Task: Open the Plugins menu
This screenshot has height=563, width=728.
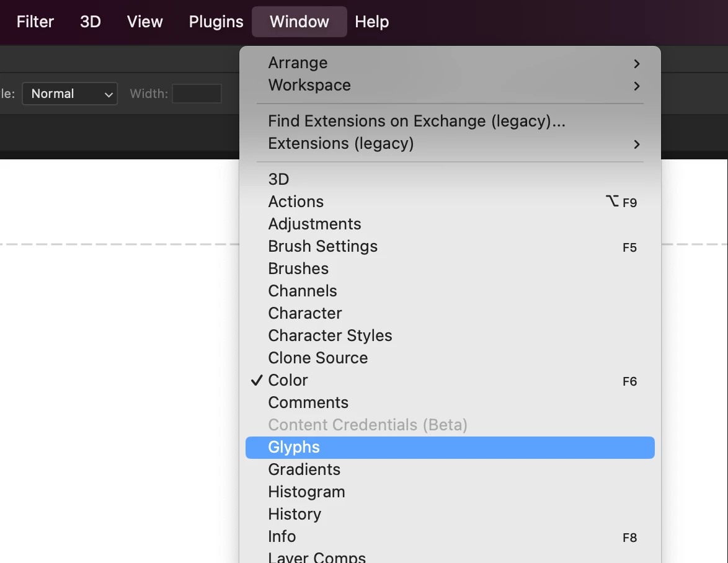Action: point(216,22)
